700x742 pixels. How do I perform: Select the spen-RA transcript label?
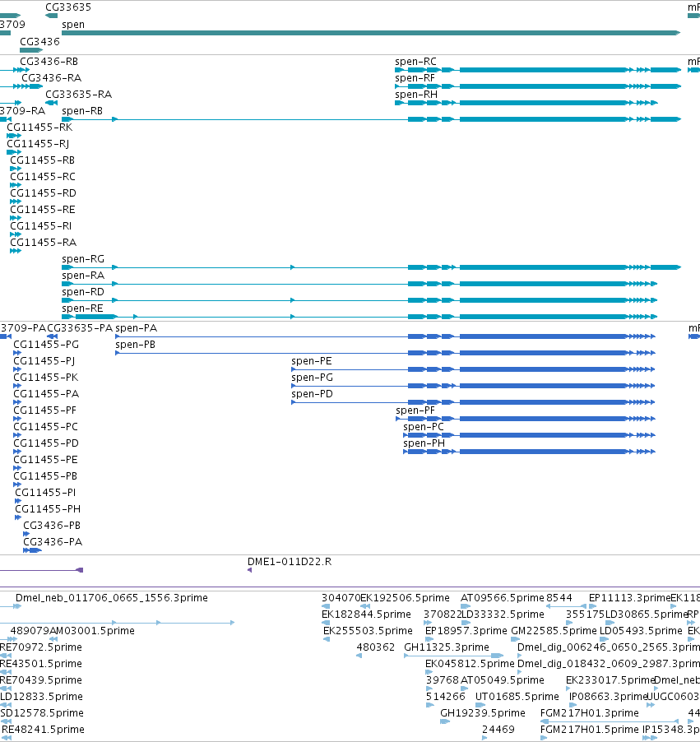coord(83,276)
